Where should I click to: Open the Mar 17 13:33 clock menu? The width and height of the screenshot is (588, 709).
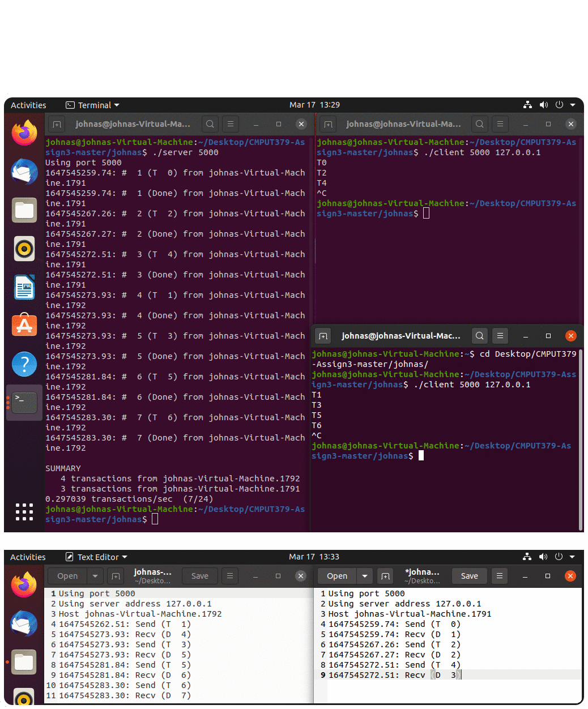pos(314,557)
